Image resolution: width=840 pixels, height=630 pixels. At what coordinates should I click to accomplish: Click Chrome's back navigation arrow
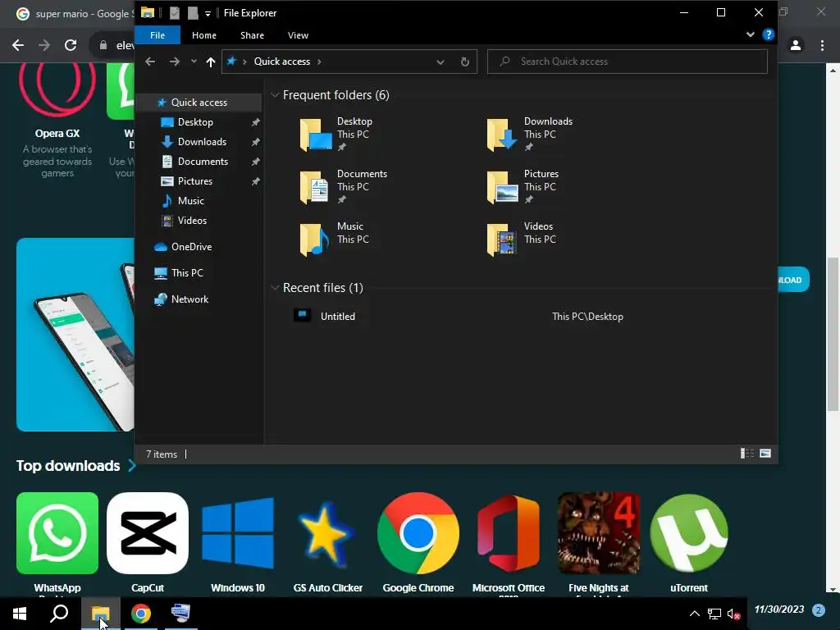pos(18,46)
